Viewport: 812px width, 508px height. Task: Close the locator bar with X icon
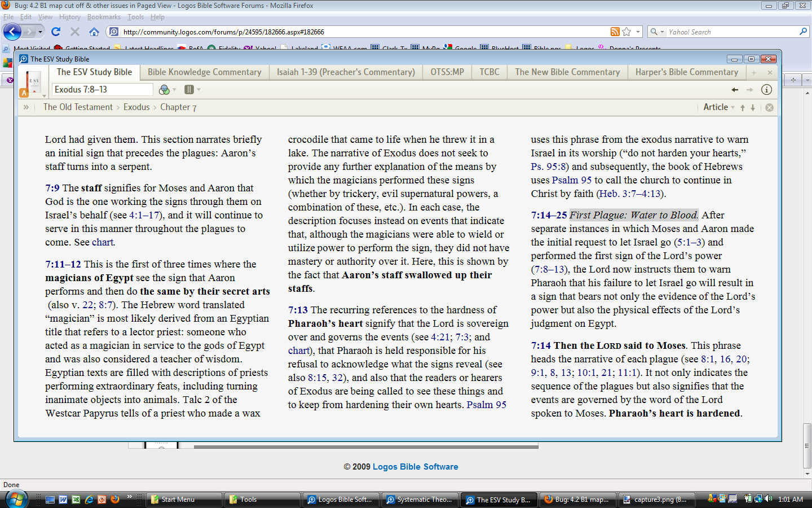[x=769, y=107]
